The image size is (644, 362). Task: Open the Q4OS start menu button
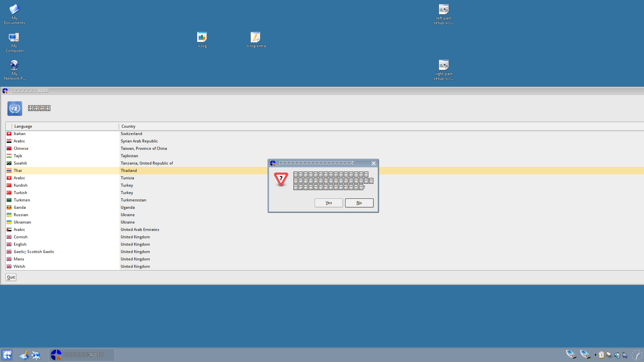[7, 355]
